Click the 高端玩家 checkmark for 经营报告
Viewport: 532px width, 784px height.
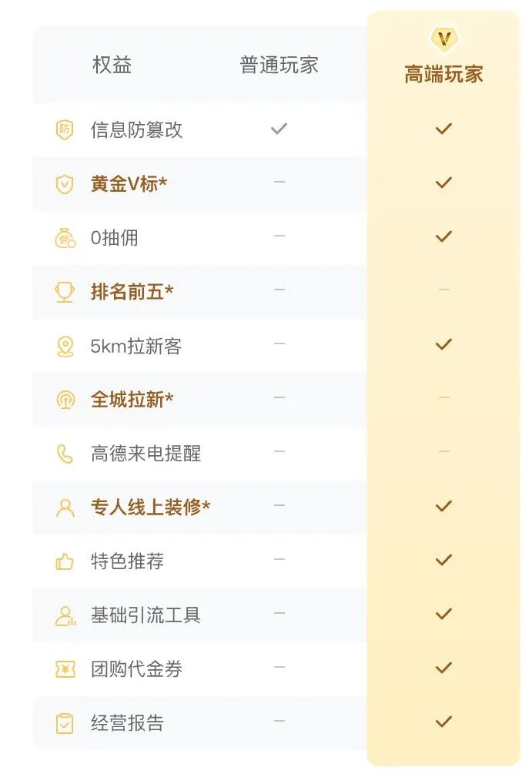coord(443,722)
